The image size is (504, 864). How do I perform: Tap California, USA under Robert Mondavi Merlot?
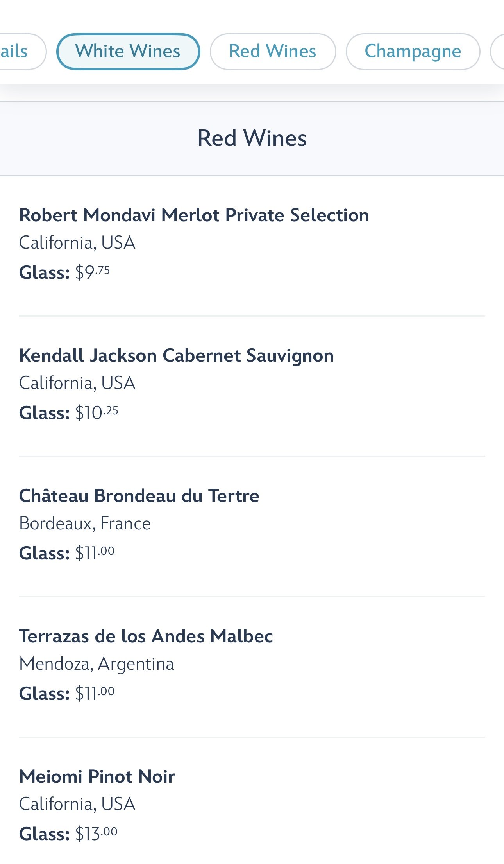coord(77,243)
